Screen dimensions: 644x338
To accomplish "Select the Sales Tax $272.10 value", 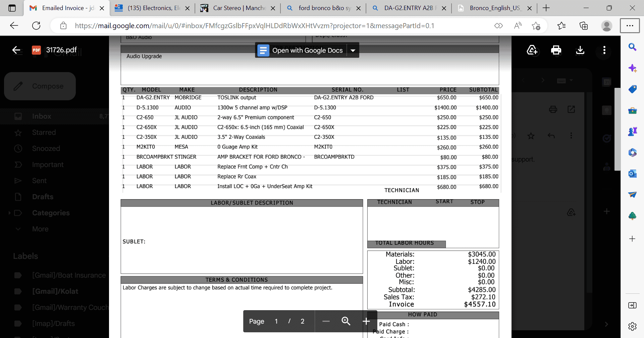I will 483,297.
